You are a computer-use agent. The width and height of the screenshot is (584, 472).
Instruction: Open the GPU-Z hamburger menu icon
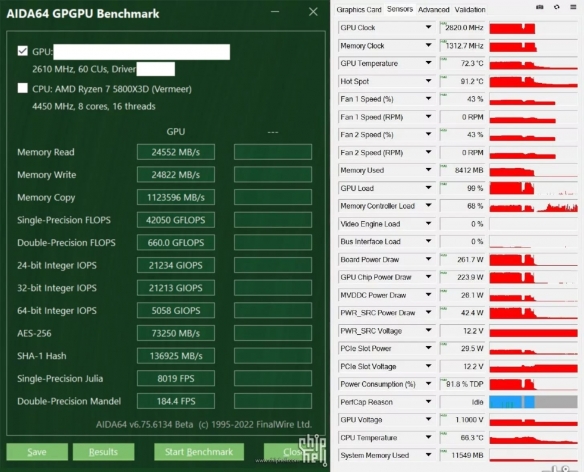(x=573, y=7)
